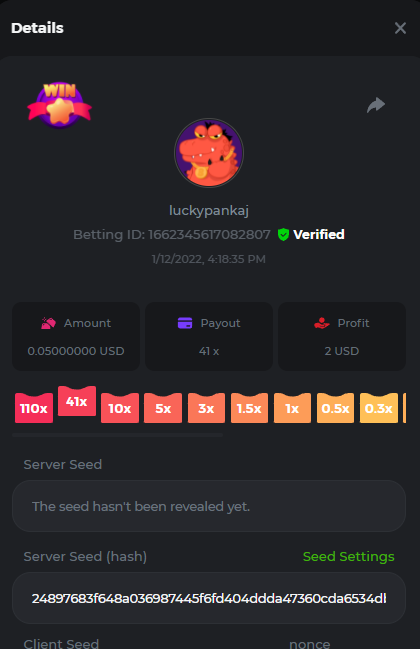This screenshot has width=420, height=649.
Task: Click the Server Seed field
Action: (x=209, y=506)
